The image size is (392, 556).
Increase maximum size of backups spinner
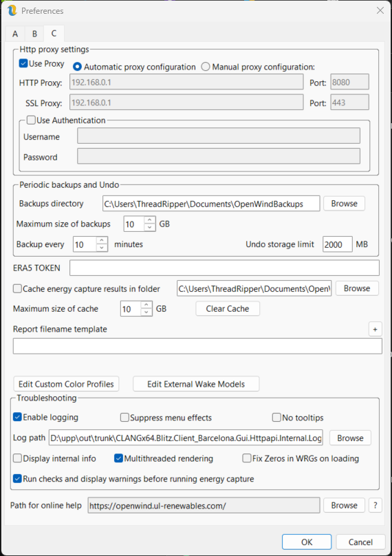pos(149,220)
